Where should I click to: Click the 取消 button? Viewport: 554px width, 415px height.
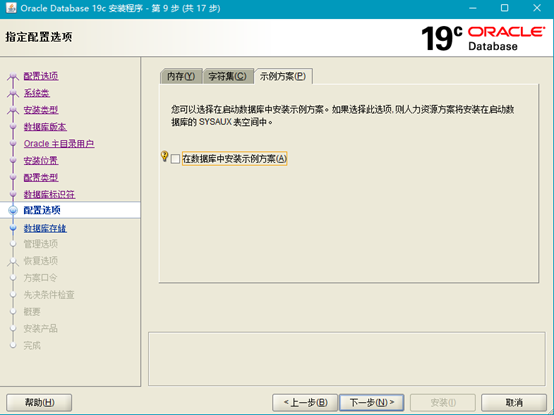tap(514, 402)
